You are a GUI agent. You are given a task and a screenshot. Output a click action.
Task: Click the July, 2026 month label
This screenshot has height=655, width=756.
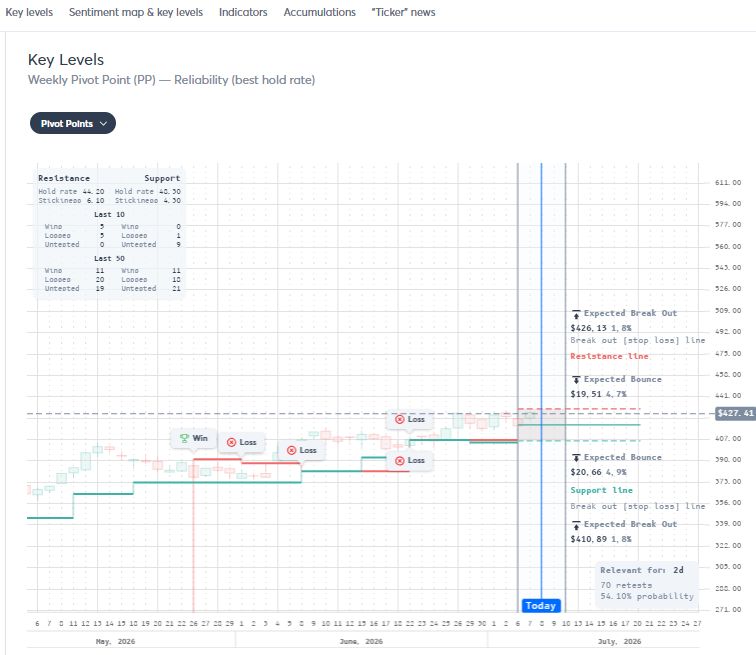point(620,642)
